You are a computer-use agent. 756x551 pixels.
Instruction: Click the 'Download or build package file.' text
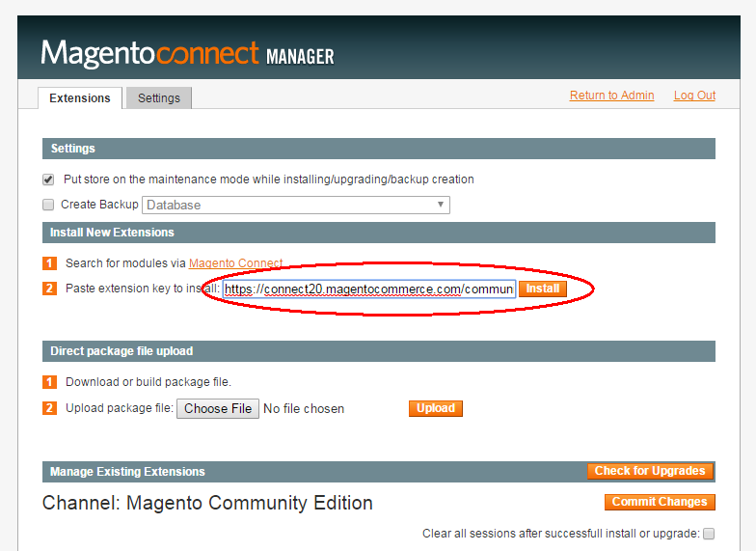tap(148, 382)
